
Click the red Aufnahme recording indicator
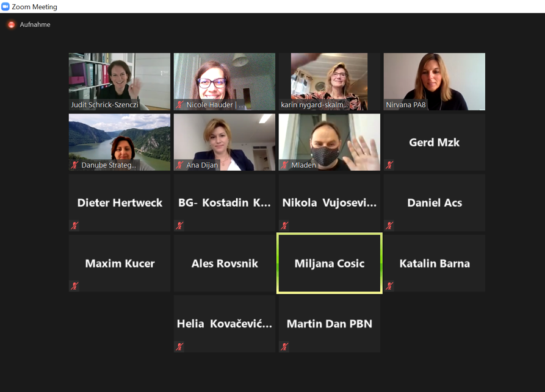pyautogui.click(x=12, y=24)
